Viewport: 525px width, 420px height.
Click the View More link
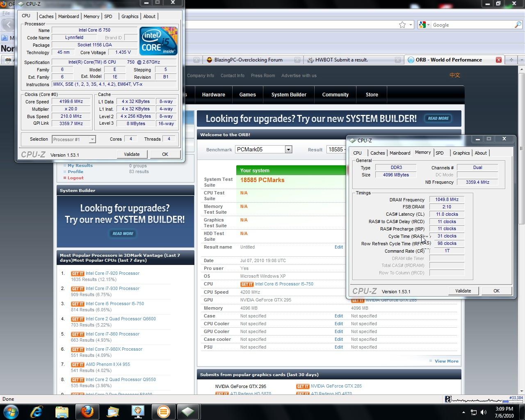(x=446, y=361)
